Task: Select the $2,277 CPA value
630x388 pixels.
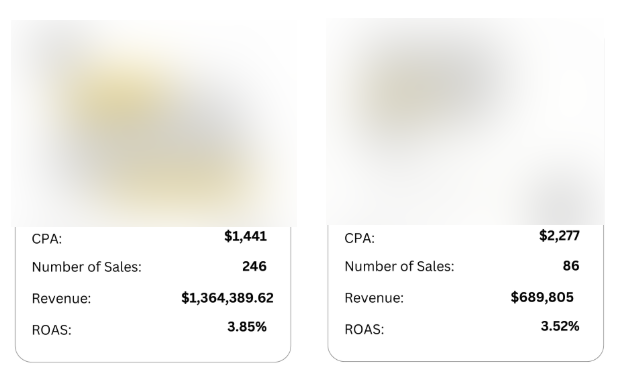Action: 559,236
